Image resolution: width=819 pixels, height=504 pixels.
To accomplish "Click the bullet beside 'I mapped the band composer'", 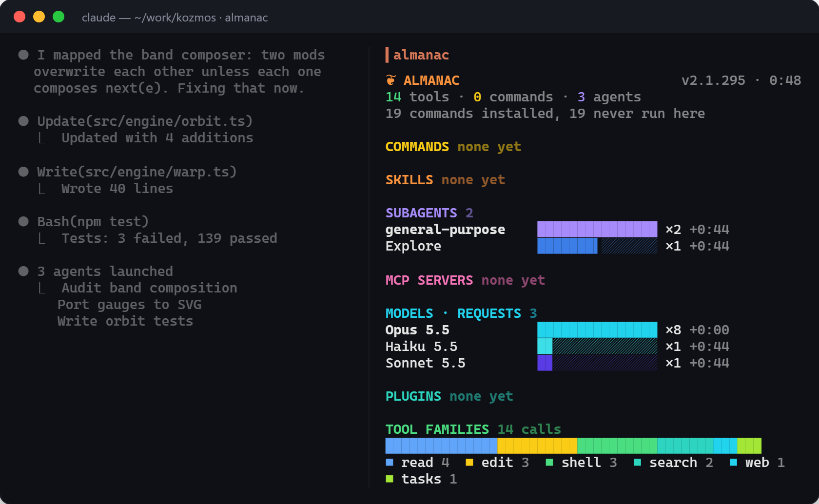I will (x=23, y=55).
